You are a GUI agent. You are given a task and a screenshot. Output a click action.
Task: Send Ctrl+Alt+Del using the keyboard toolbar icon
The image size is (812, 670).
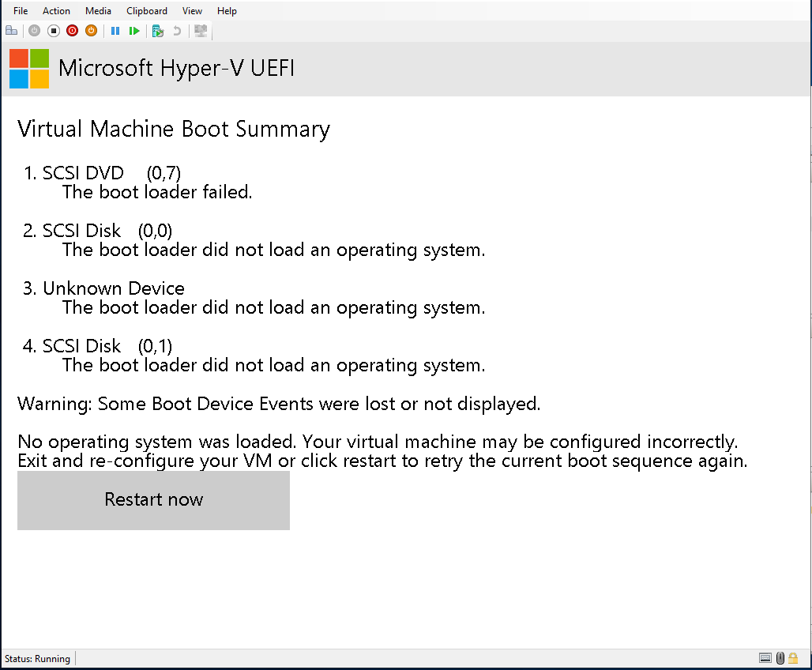[x=11, y=31]
